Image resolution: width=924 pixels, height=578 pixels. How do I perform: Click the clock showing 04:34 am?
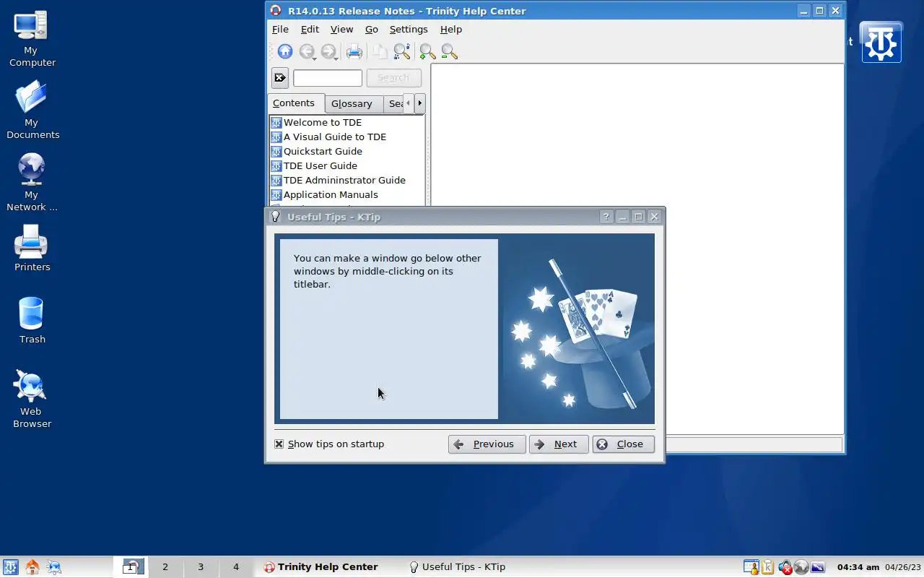tap(858, 567)
